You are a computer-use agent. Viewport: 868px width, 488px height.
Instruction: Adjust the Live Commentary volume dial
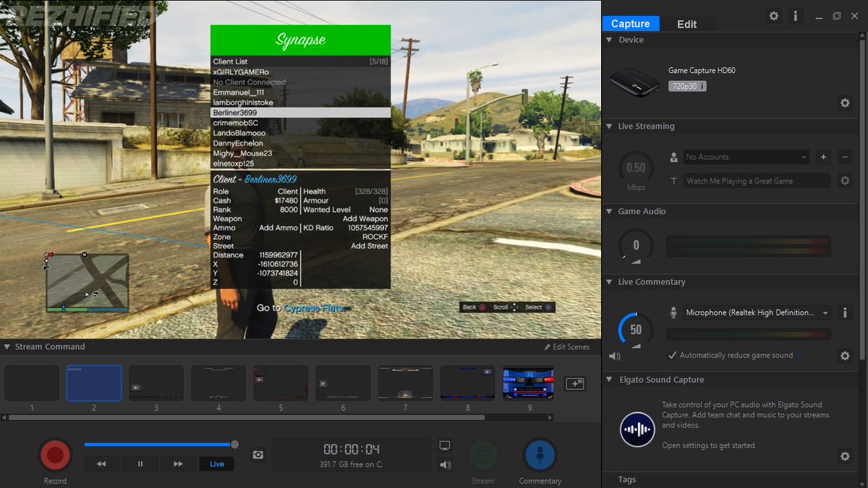tap(636, 330)
